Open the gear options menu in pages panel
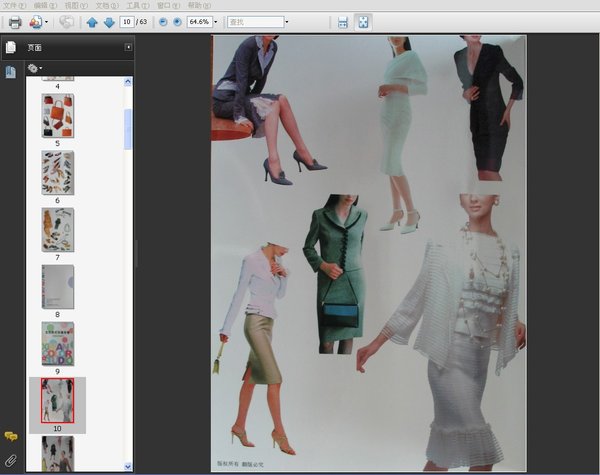 35,68
